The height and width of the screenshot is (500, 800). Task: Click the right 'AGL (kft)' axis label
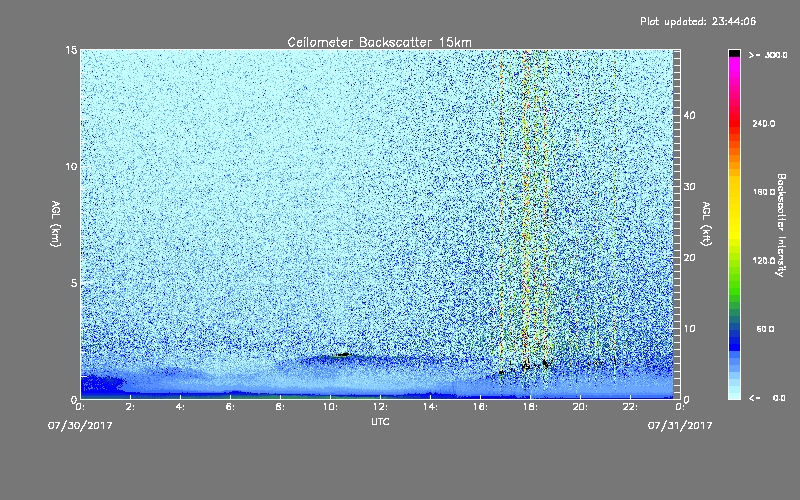point(706,224)
